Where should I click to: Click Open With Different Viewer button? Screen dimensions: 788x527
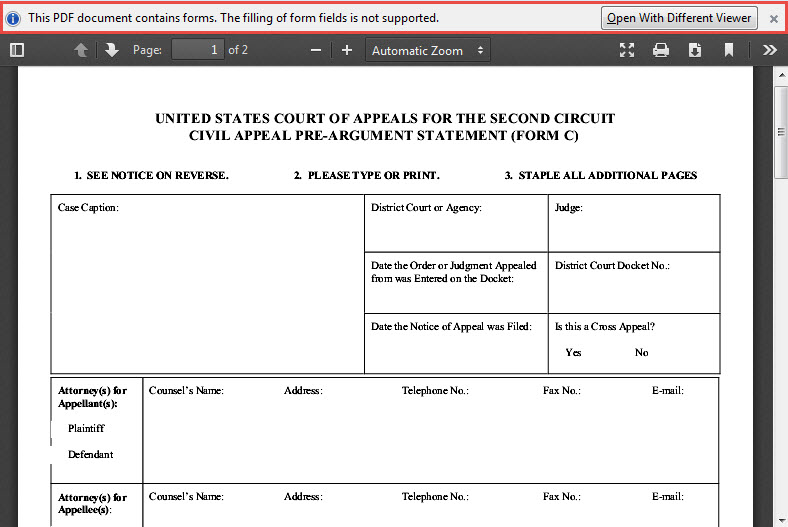pyautogui.click(x=680, y=18)
